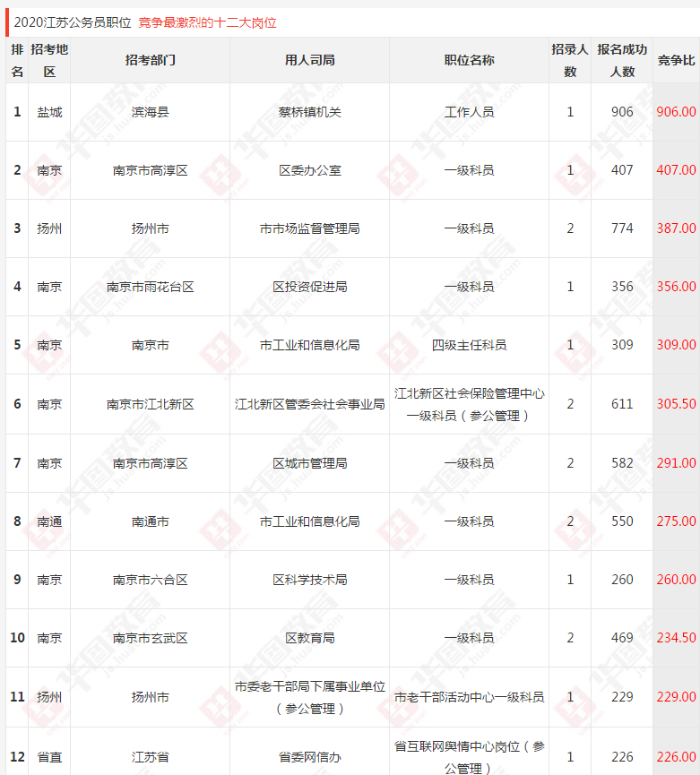Click the 招考部门 column header
This screenshot has height=775, width=700.
[150, 60]
